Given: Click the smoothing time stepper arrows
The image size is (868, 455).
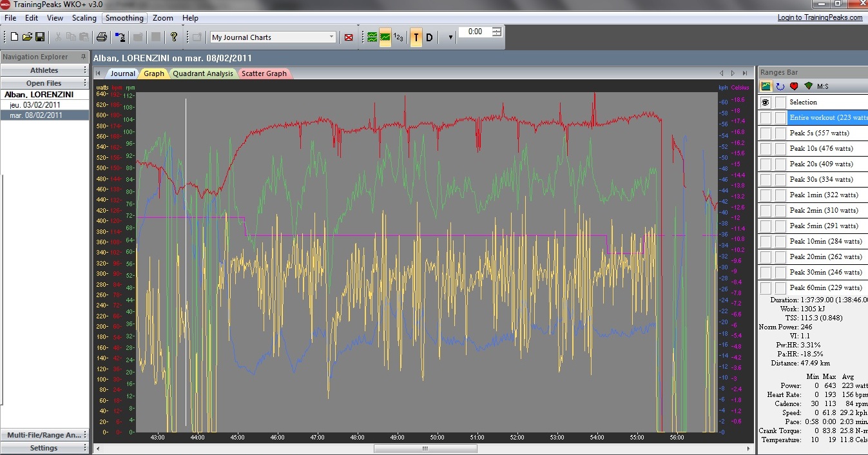Looking at the screenshot, I should tap(496, 32).
